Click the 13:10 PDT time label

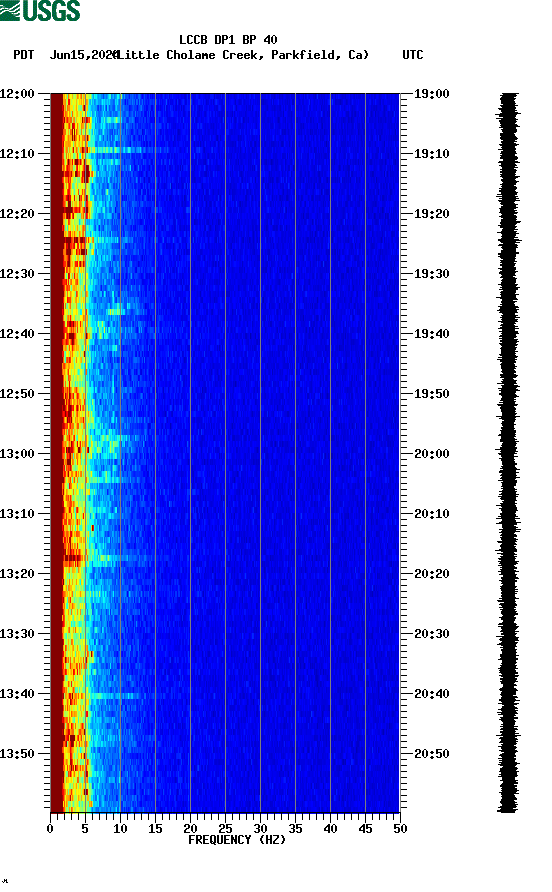17,514
